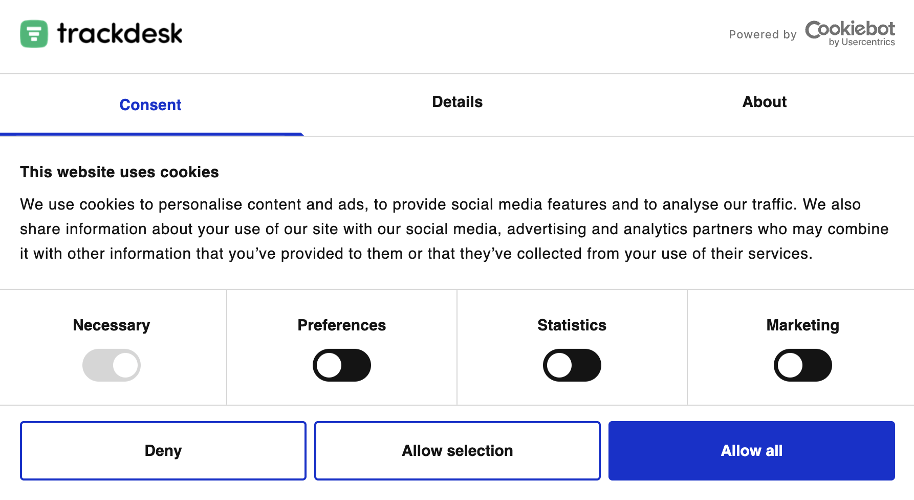Click the Marketing category label
Screen dimensions: 914x500
click(803, 325)
